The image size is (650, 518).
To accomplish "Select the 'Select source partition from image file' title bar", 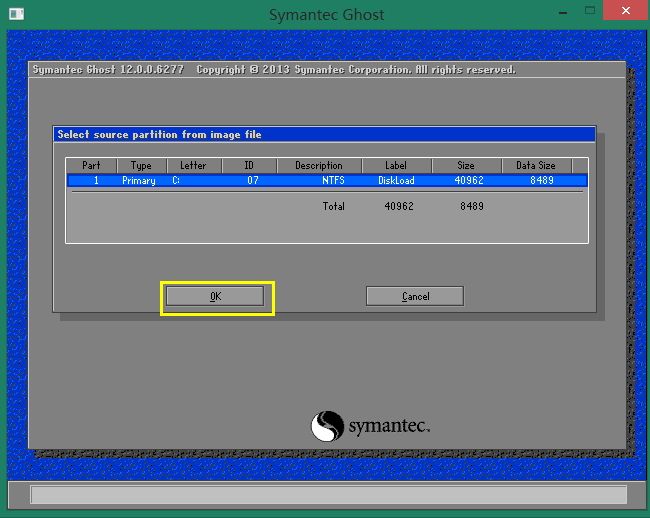I will tap(324, 134).
